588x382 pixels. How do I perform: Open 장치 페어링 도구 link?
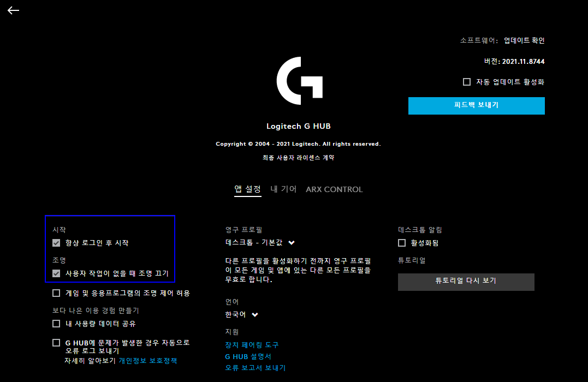pos(252,344)
